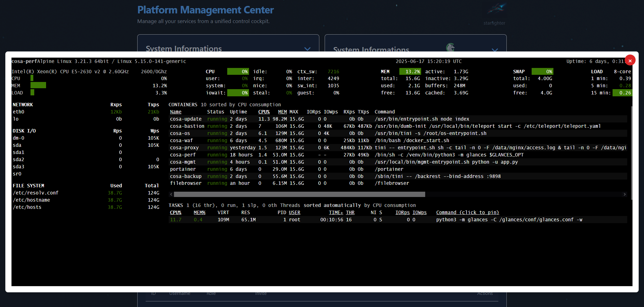
Task: Click the starfighter spaceship avatar icon
Action: [x=496, y=9]
